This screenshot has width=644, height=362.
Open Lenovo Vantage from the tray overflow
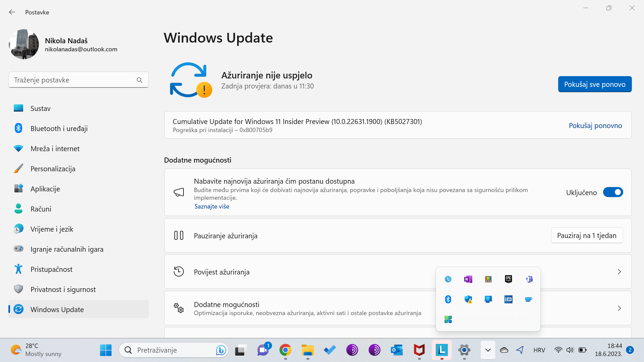coord(448,279)
